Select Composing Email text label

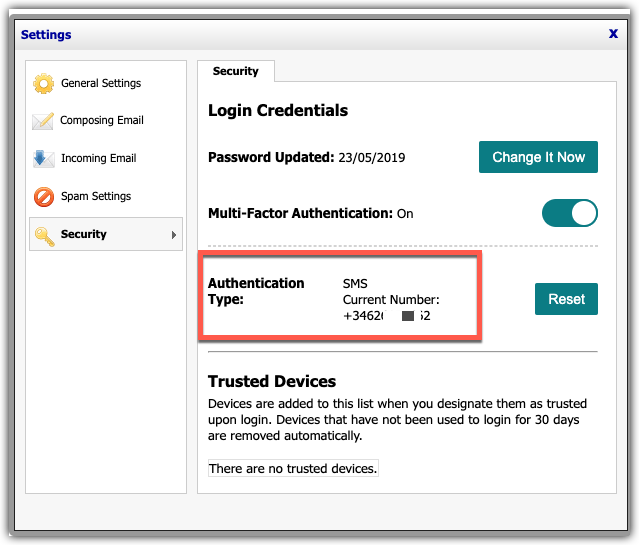click(x=102, y=121)
